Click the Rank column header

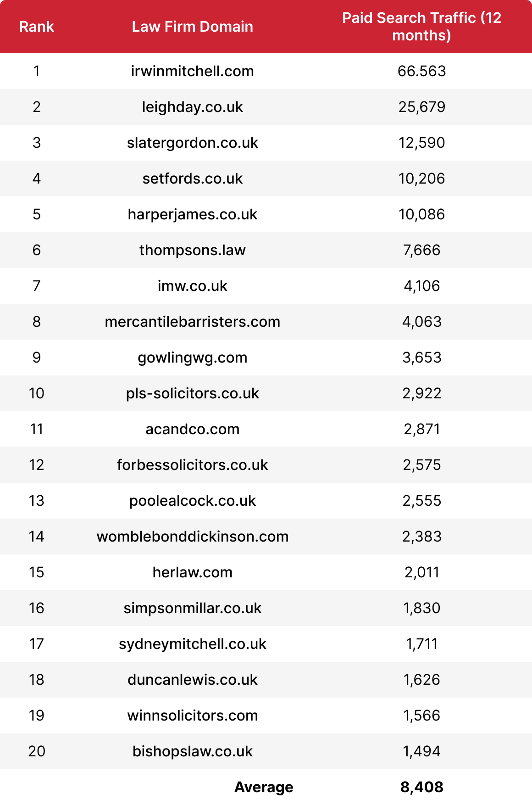(37, 27)
